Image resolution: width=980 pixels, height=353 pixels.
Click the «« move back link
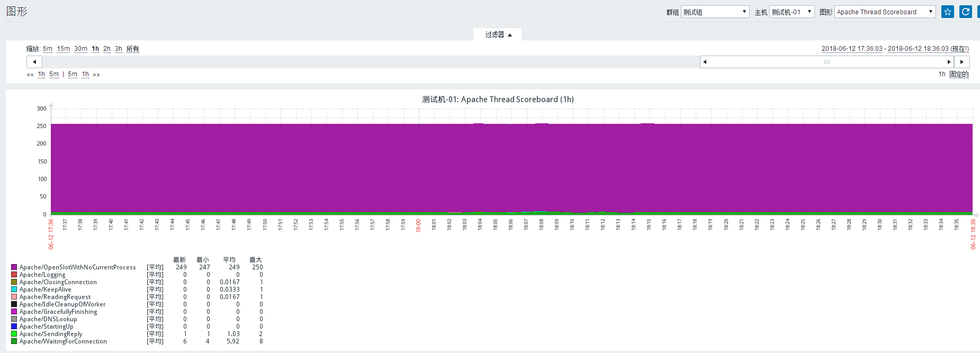point(30,75)
